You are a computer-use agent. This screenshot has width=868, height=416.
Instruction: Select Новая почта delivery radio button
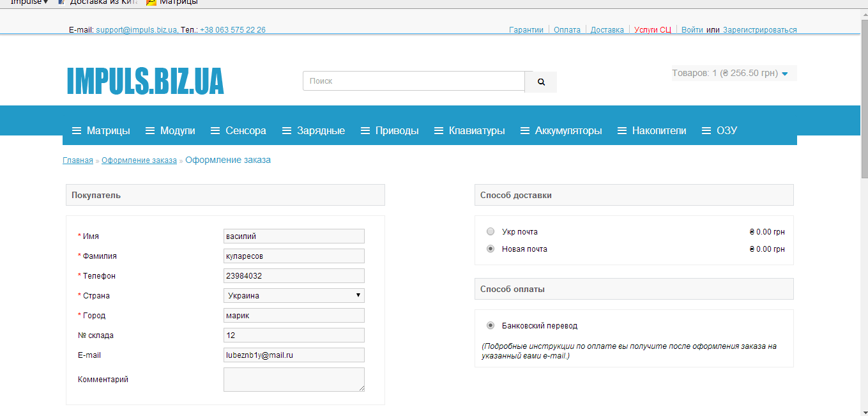491,249
